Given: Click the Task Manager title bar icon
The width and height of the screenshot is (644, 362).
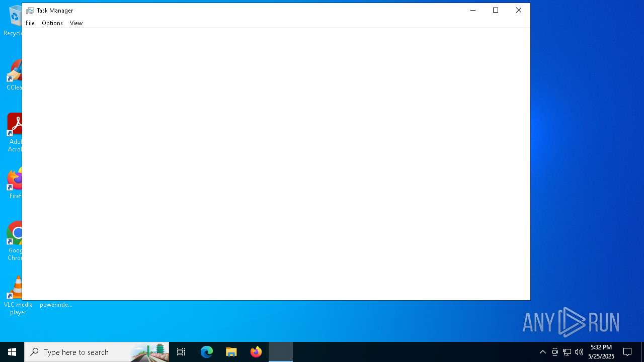Looking at the screenshot, I should click(x=30, y=11).
